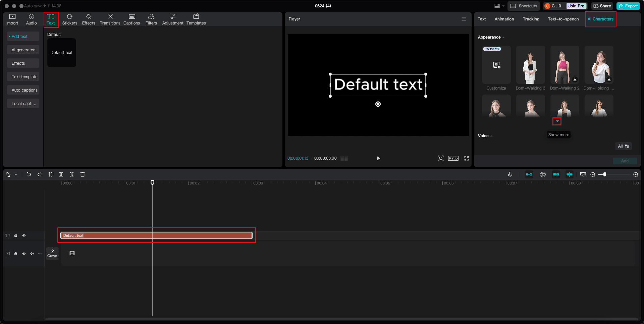Toggle auto snapping in timeline

click(x=543, y=174)
